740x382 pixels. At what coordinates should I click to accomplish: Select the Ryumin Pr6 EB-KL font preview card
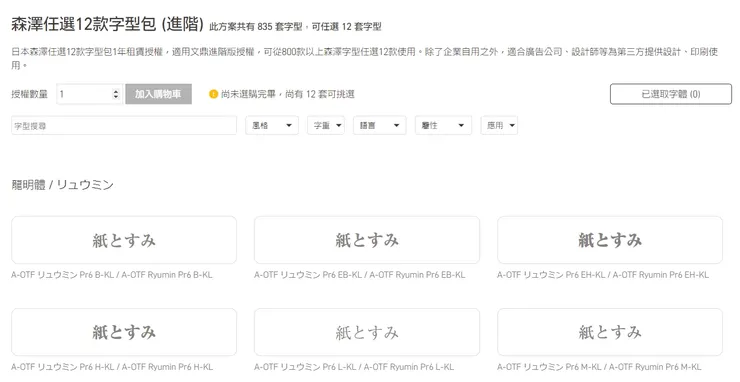[367, 240]
